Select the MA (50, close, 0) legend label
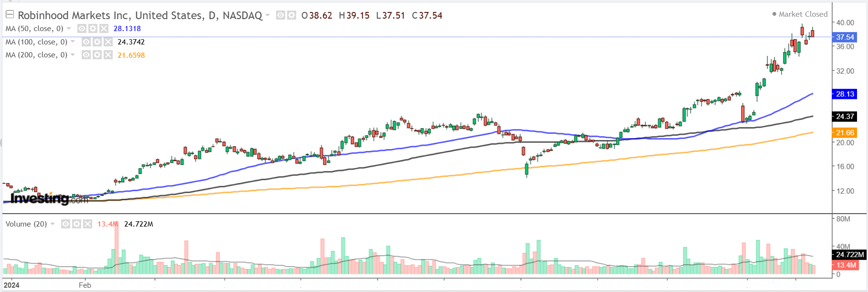Screen dimensions: 868x292 [x=34, y=29]
